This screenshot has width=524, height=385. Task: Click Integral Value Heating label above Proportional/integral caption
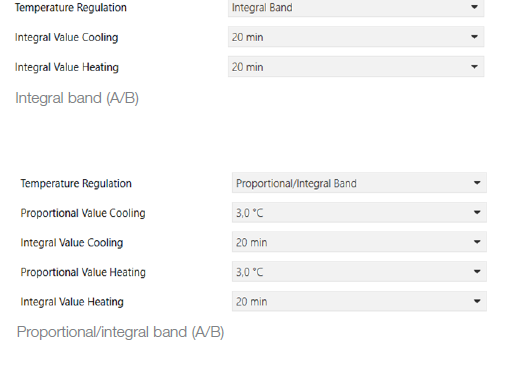click(x=72, y=302)
